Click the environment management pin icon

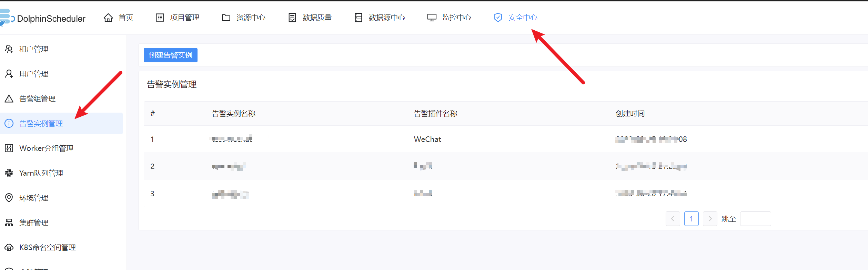[9, 198]
